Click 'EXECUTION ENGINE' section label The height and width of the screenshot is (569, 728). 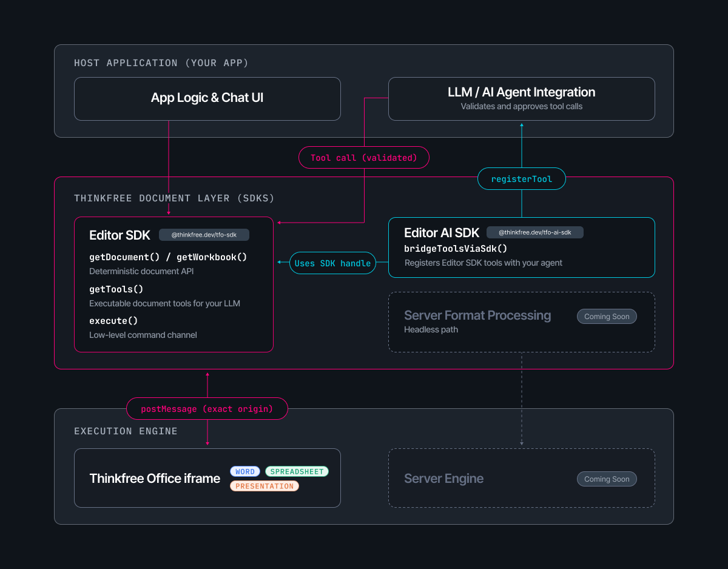point(126,431)
